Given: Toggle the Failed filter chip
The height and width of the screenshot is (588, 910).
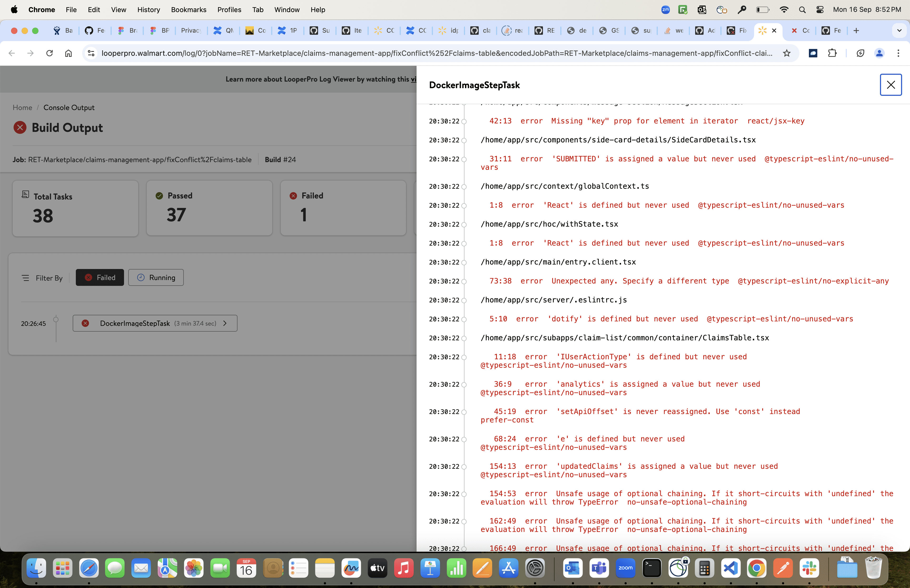Looking at the screenshot, I should tap(100, 278).
